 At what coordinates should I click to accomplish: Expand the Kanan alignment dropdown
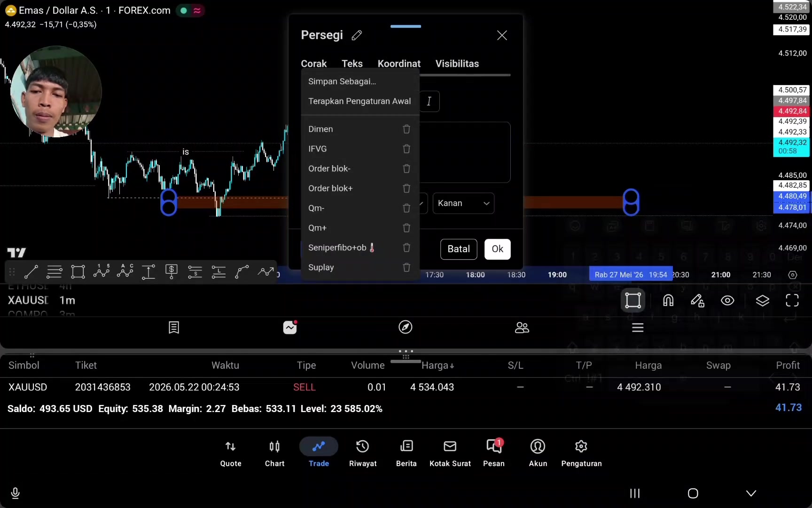(x=463, y=203)
